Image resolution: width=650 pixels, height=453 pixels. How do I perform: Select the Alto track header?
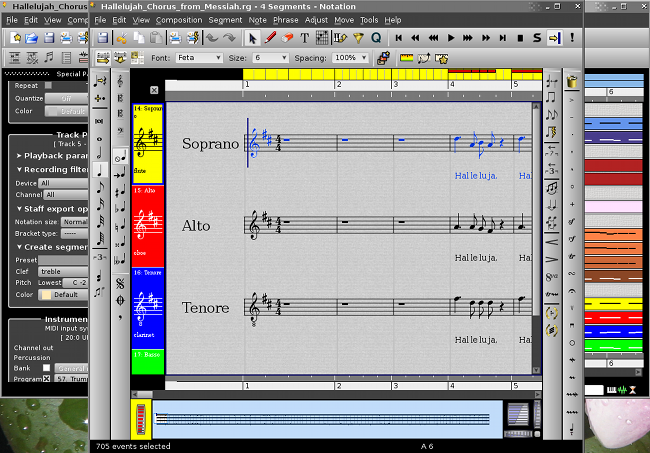[148, 226]
